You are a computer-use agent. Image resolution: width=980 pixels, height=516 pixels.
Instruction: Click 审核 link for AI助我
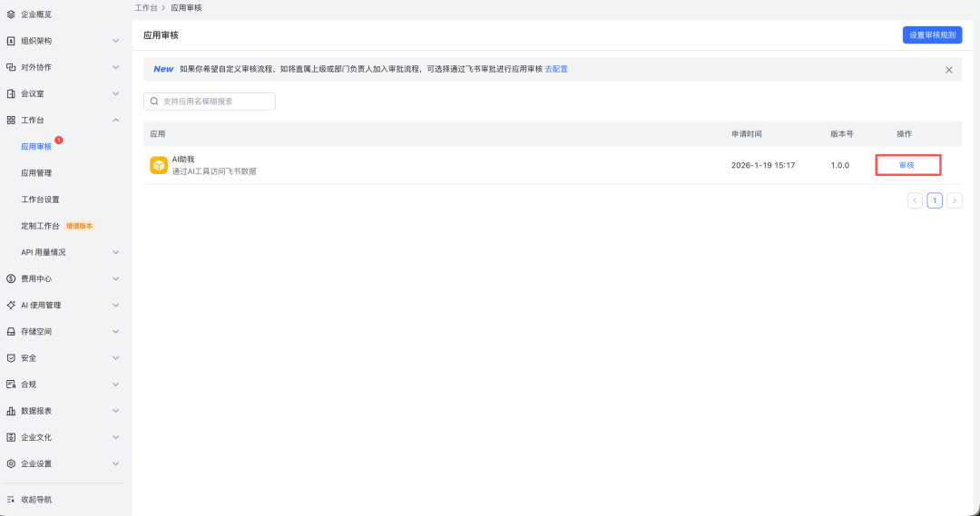pos(906,165)
